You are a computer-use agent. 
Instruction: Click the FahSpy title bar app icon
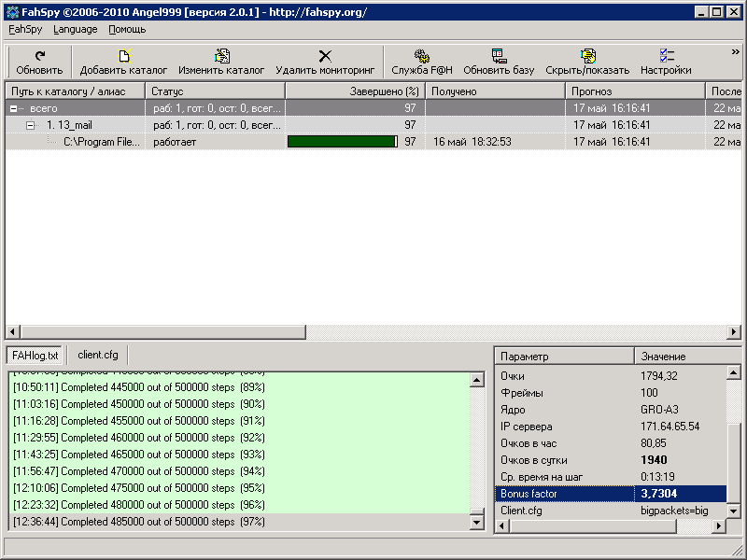tap(12, 12)
